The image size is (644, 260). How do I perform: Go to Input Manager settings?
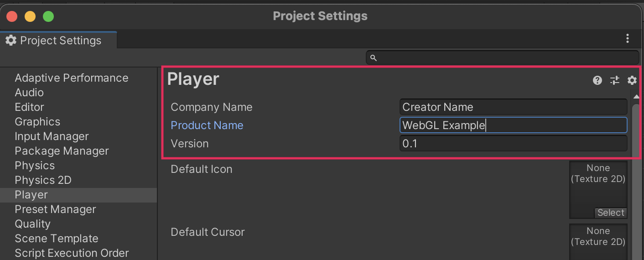(52, 136)
